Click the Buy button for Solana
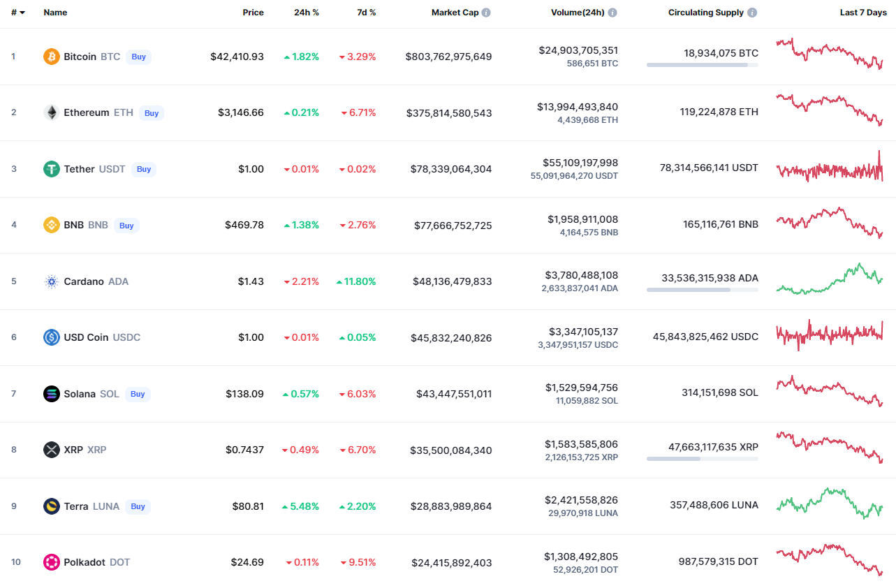This screenshot has height=588, width=896. pyautogui.click(x=138, y=394)
